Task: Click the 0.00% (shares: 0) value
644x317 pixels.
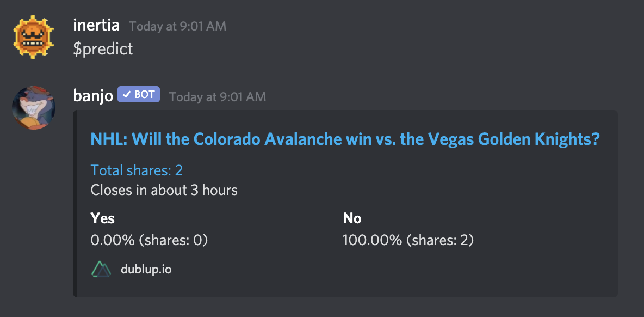Action: tap(149, 240)
